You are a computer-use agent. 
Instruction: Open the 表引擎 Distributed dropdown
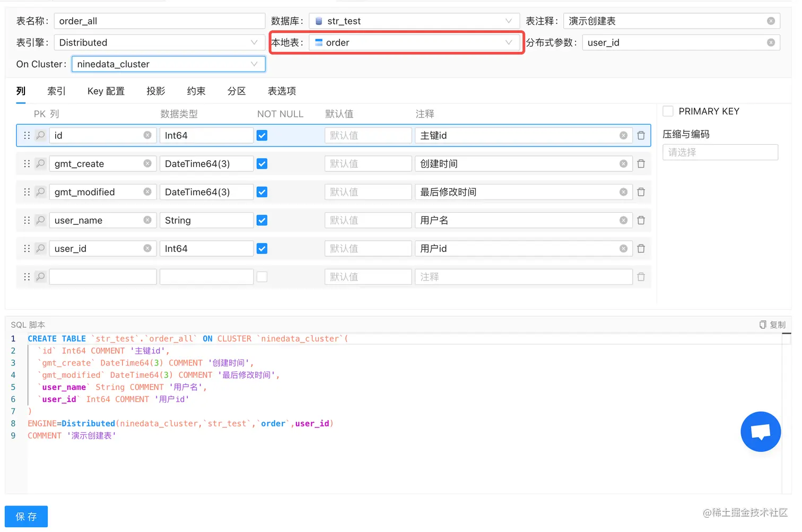tap(159, 42)
